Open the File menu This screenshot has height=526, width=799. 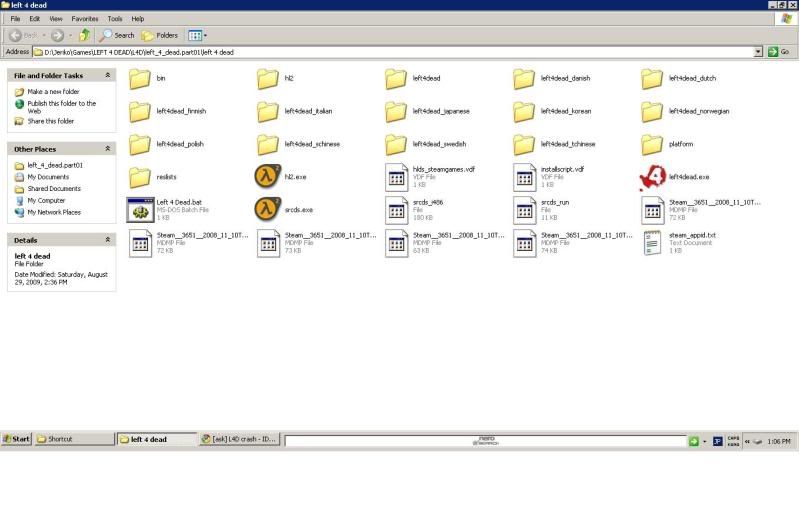15,19
